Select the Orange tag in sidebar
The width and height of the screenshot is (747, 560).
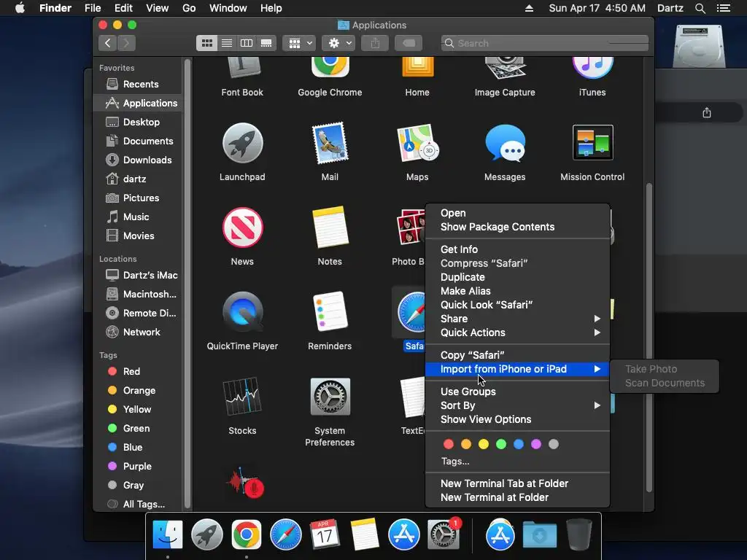[x=138, y=391]
